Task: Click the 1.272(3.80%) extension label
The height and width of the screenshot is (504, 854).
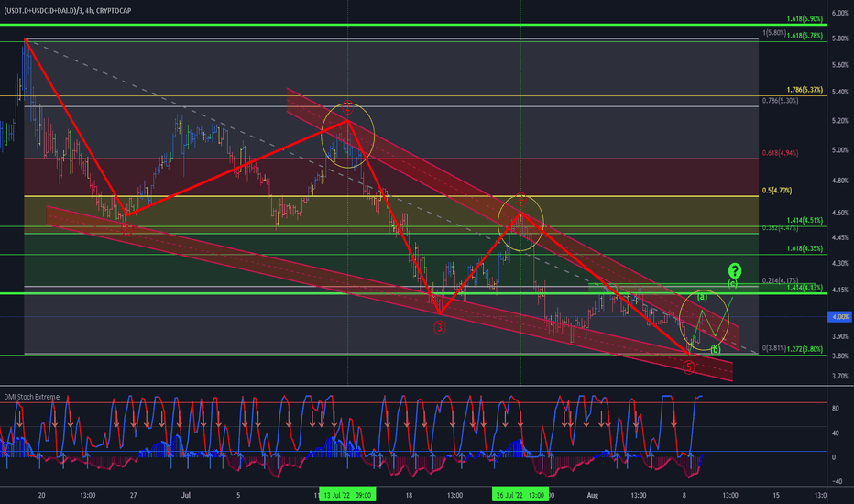Action: [x=805, y=349]
